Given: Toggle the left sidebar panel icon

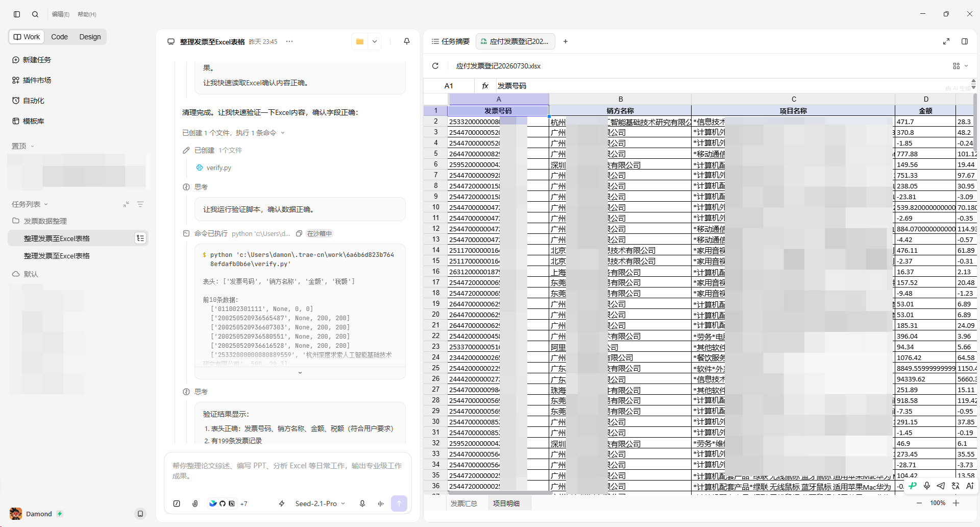Looking at the screenshot, I should pyautogui.click(x=17, y=14).
